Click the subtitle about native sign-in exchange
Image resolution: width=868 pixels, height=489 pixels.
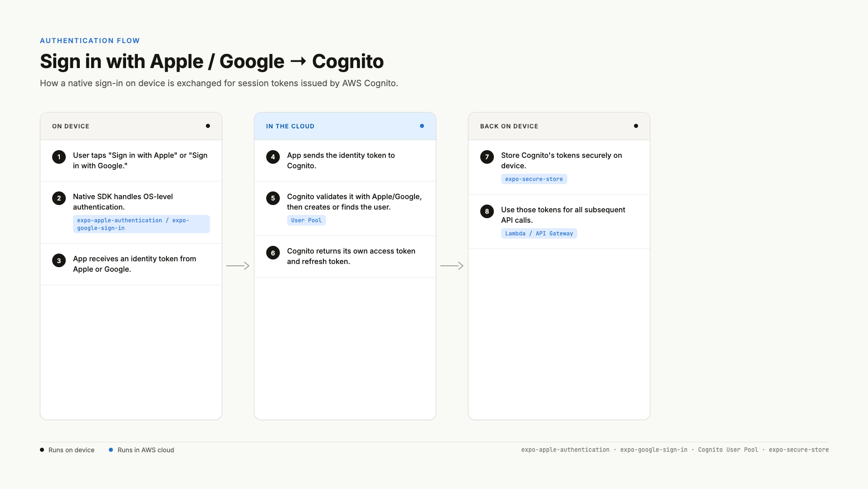[219, 83]
